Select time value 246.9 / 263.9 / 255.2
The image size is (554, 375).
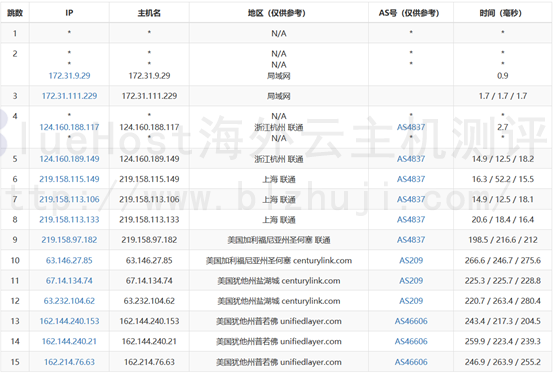click(502, 362)
